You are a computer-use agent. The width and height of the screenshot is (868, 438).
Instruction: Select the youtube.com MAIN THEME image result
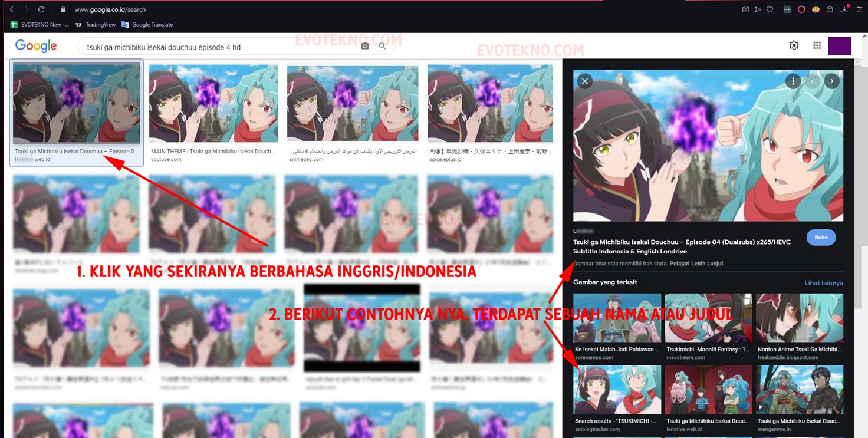pyautogui.click(x=213, y=104)
